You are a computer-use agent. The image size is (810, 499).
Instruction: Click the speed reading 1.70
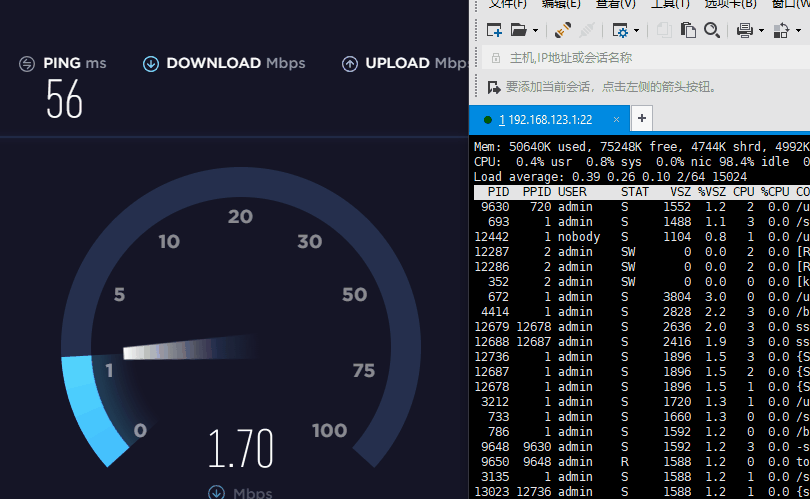click(x=241, y=448)
